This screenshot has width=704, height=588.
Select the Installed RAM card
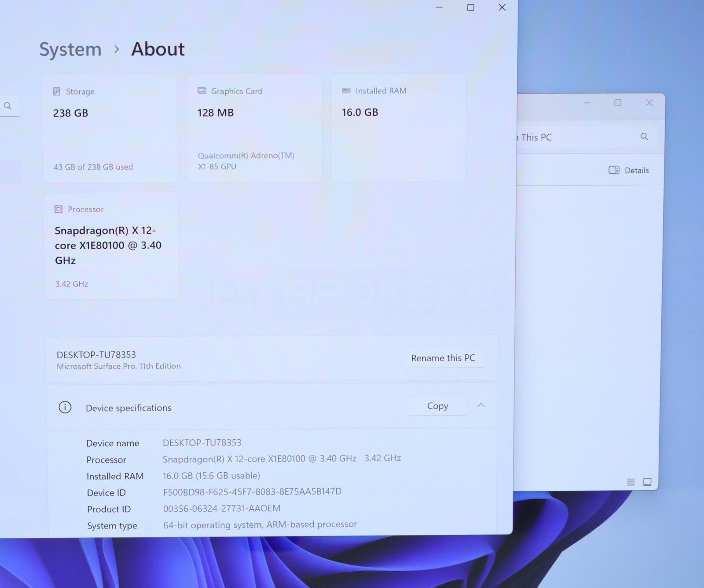pos(398,128)
